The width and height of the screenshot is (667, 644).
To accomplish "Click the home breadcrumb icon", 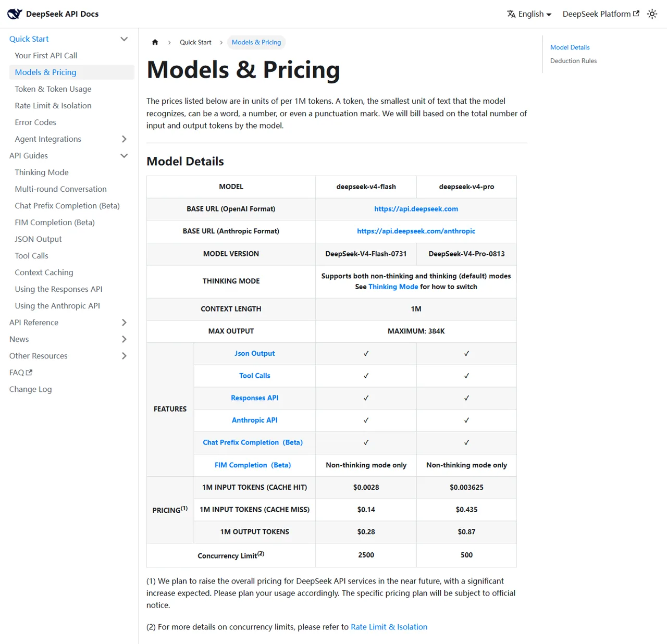I will point(155,42).
